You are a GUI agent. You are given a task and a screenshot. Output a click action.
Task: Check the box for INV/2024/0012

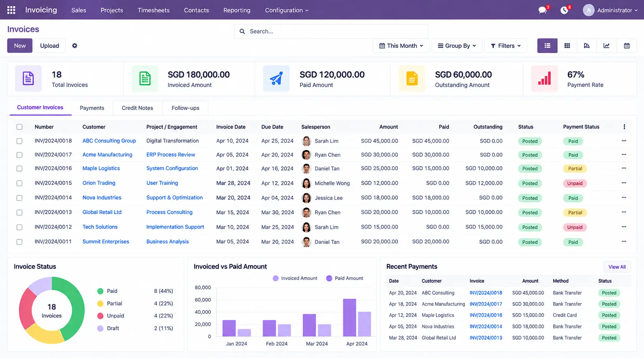click(x=20, y=227)
